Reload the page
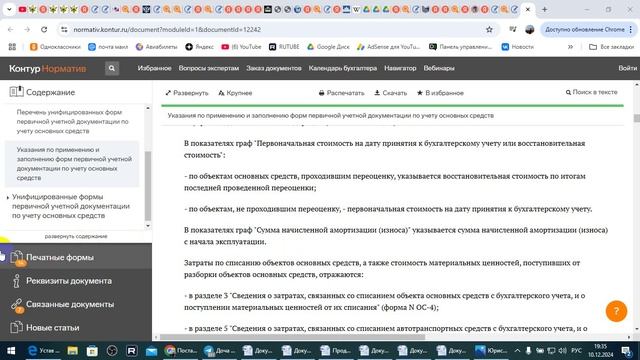 [44, 29]
